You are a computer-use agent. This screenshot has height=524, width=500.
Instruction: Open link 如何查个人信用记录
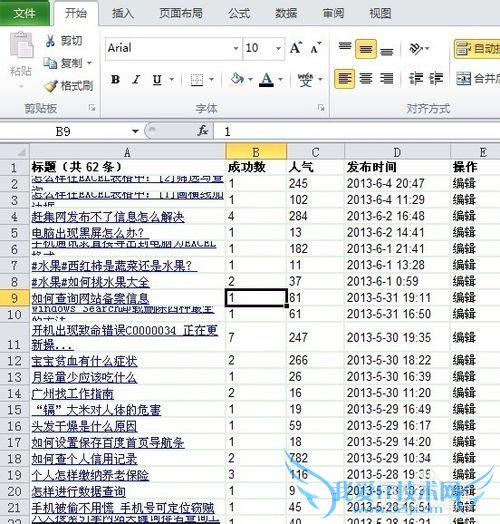pos(84,459)
